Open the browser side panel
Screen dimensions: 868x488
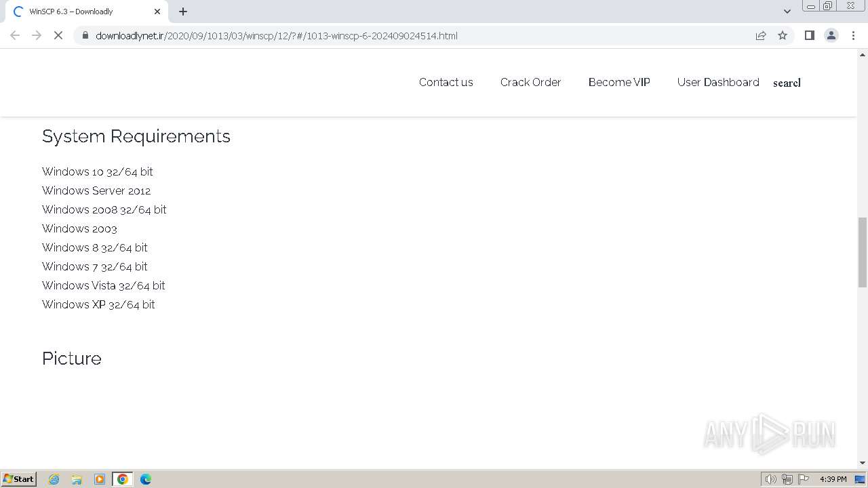[x=809, y=35]
